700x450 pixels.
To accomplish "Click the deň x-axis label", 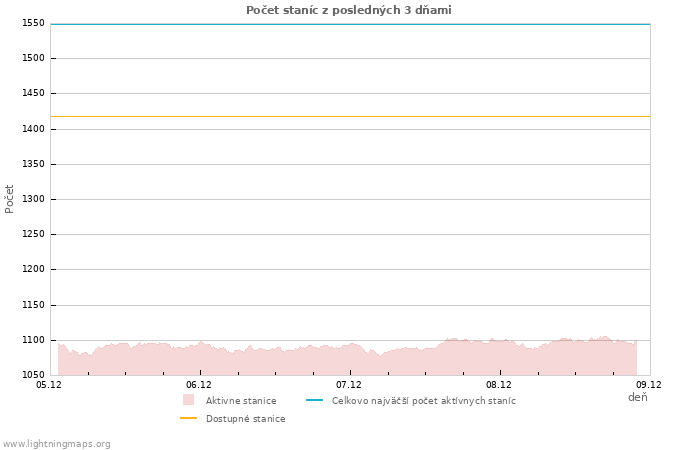I will (637, 397).
